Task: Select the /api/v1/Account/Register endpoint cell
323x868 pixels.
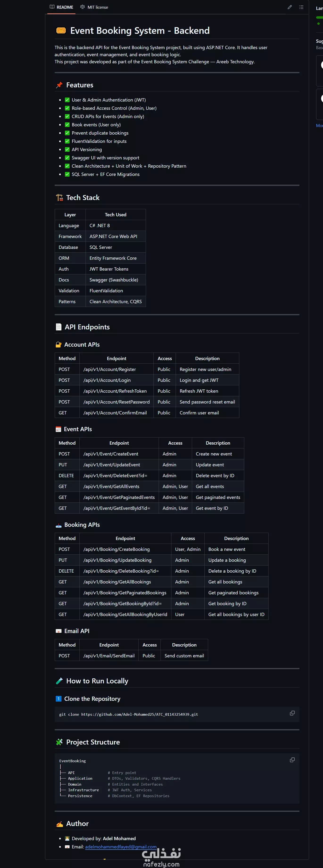Action: 116,369
